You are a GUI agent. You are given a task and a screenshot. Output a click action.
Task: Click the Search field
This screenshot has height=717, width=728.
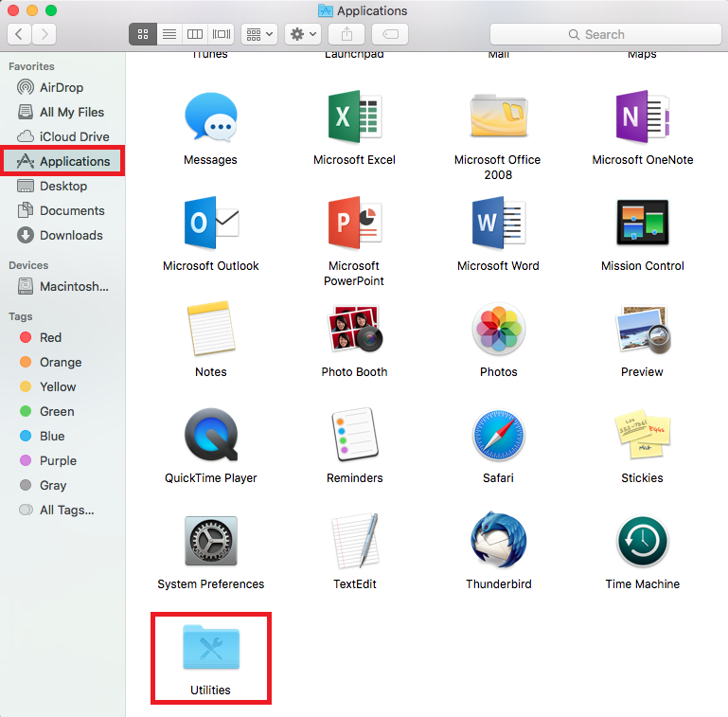click(x=606, y=34)
